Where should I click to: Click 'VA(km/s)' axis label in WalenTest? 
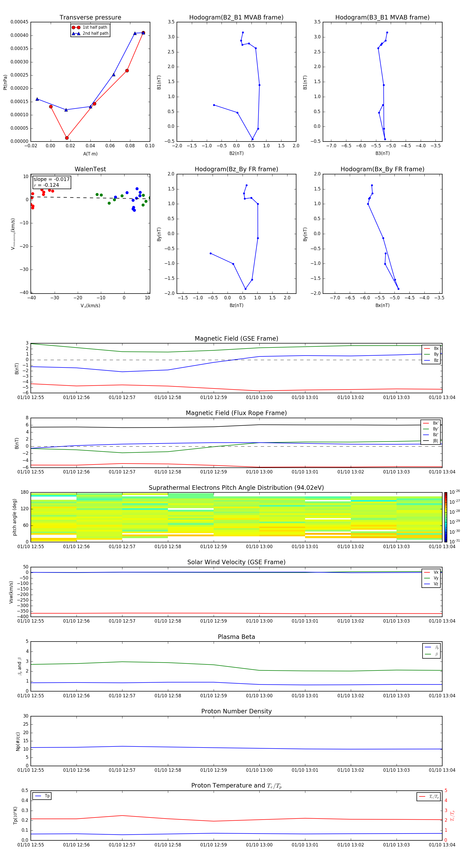point(90,306)
